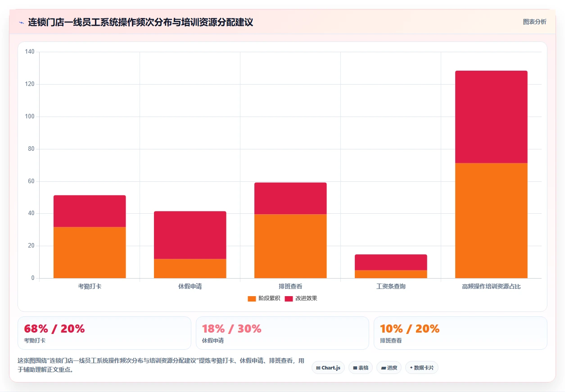Click the 100 y-axis tick label
This screenshot has height=392, width=565.
click(30, 117)
